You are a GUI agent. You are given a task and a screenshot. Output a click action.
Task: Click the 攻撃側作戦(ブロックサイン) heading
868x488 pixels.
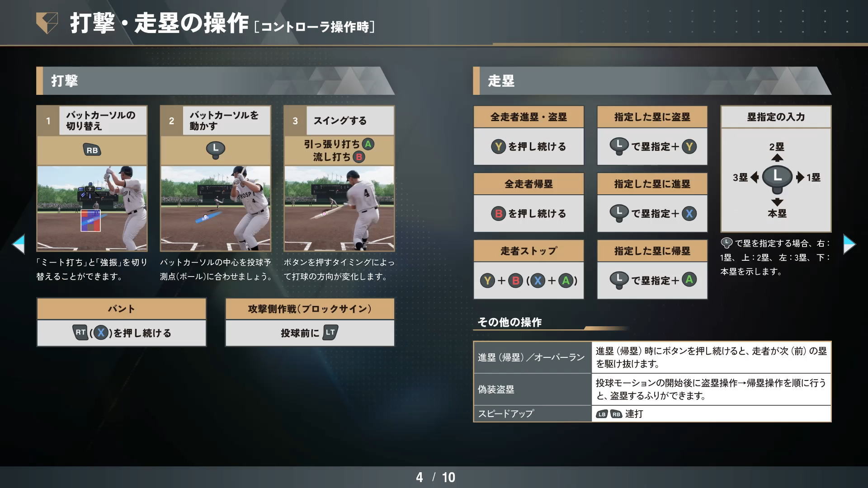pyautogui.click(x=310, y=309)
